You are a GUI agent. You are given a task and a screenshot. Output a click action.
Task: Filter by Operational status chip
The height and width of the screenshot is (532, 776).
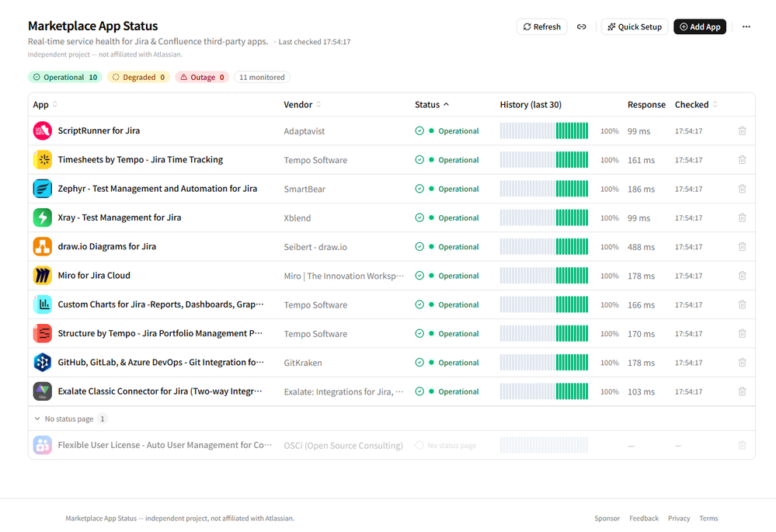click(x=64, y=77)
